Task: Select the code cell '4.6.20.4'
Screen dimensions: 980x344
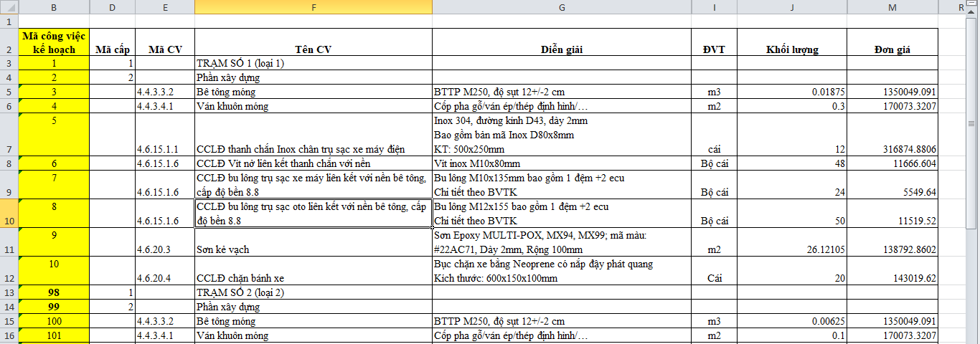Action: click(165, 271)
